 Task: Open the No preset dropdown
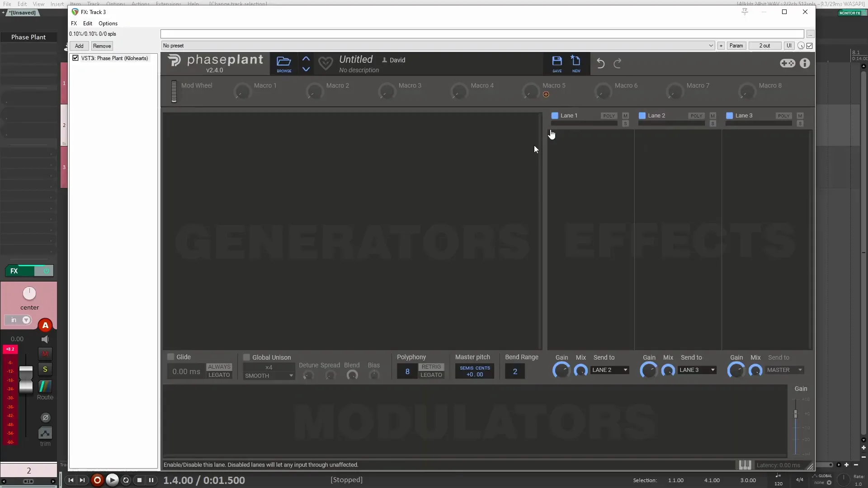(438, 46)
